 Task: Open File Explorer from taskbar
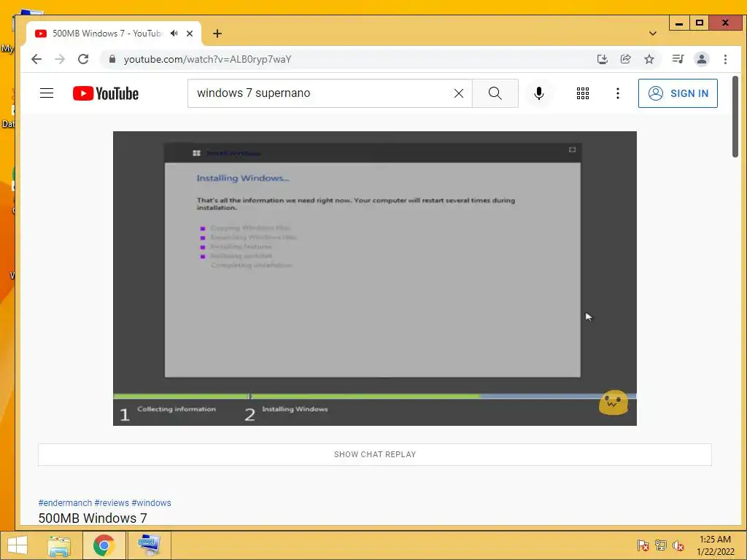coord(59,545)
